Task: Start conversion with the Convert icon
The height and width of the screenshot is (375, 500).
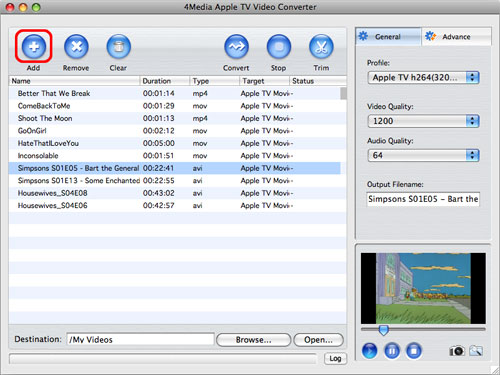Action: click(x=236, y=47)
